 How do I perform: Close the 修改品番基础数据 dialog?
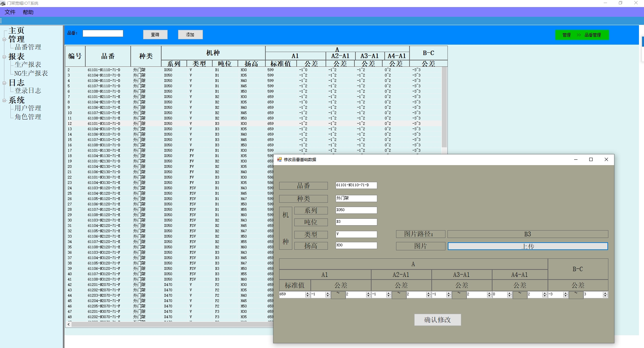[x=606, y=159]
